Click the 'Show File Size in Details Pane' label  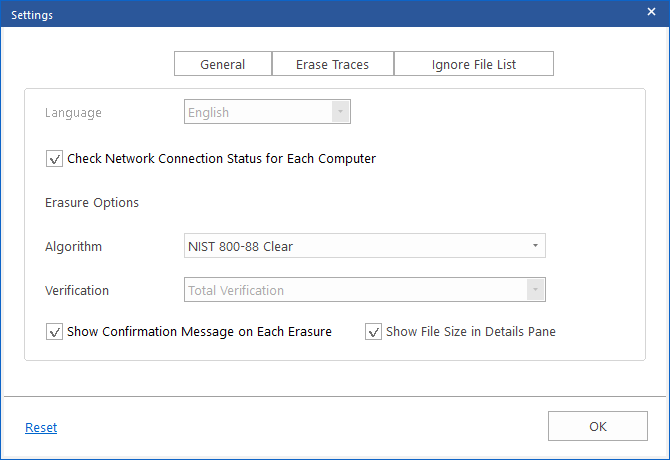tap(471, 332)
